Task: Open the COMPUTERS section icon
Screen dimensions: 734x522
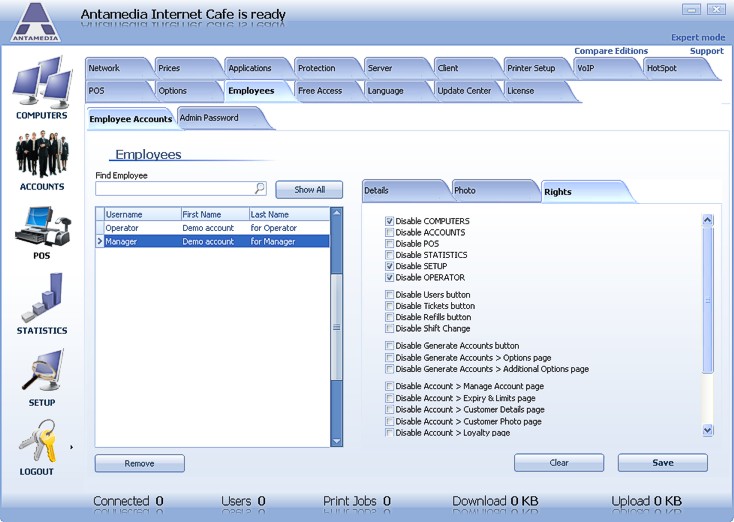Action: click(x=42, y=82)
